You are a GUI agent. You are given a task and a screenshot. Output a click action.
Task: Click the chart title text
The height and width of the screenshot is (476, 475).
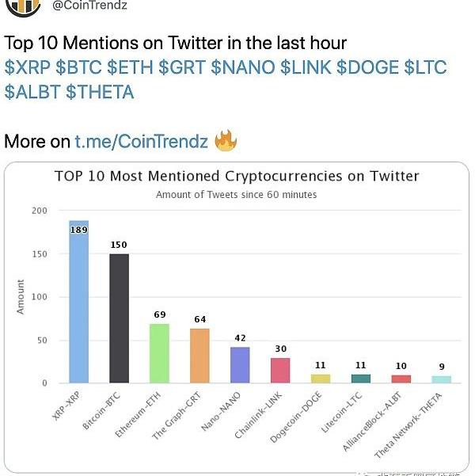pos(237,176)
